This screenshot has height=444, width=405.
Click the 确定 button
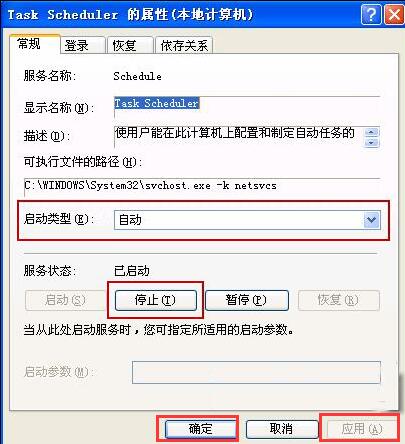coord(200,429)
